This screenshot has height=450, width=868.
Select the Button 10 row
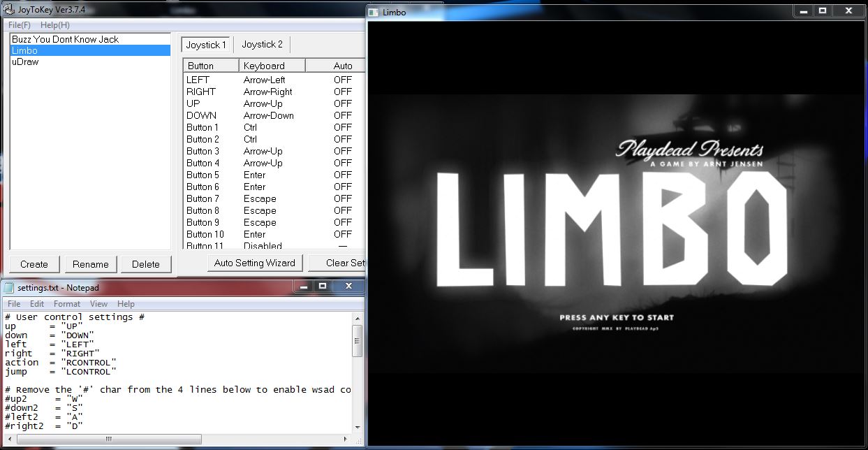click(x=274, y=234)
